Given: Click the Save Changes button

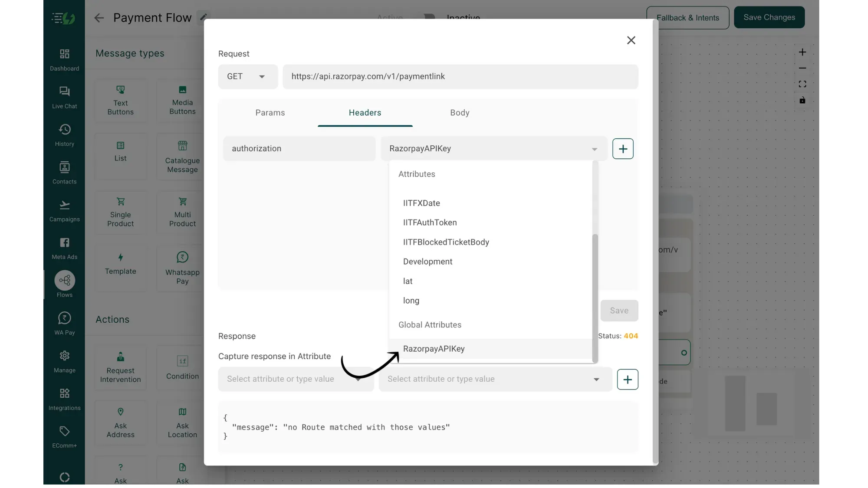Looking at the screenshot, I should pyautogui.click(x=769, y=17).
